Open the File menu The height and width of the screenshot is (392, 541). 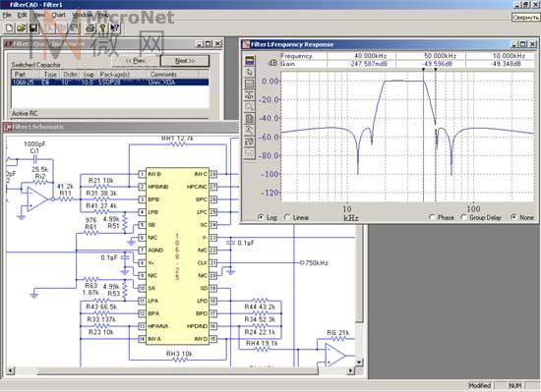(x=7, y=15)
